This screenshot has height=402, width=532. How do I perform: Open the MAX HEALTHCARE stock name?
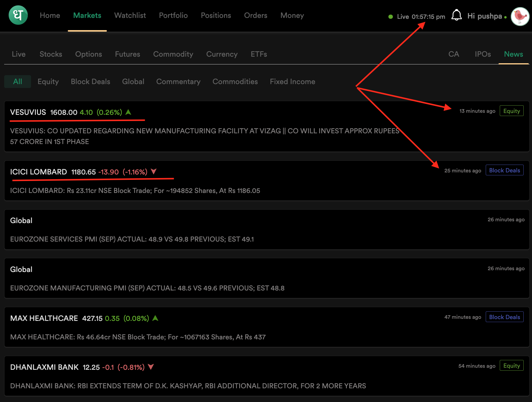click(x=44, y=318)
